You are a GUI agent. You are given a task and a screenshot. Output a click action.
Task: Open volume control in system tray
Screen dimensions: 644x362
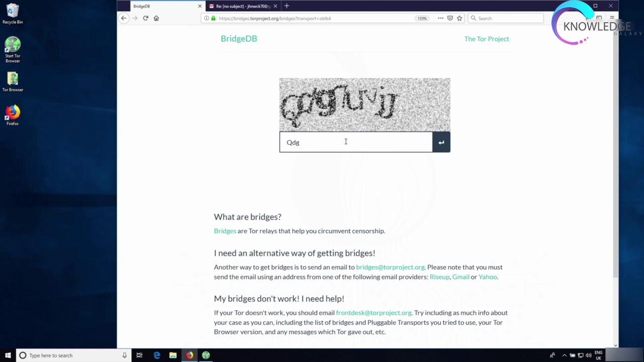coord(588,355)
